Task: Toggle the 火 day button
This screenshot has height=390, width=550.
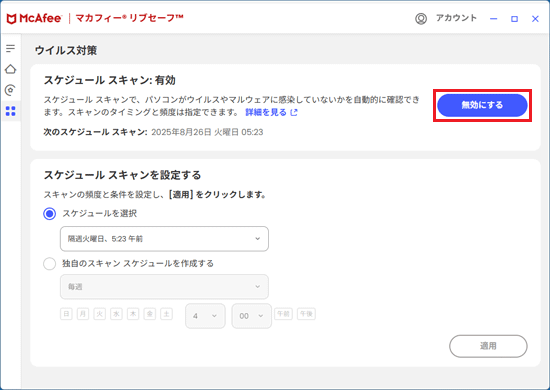Action: (x=100, y=314)
